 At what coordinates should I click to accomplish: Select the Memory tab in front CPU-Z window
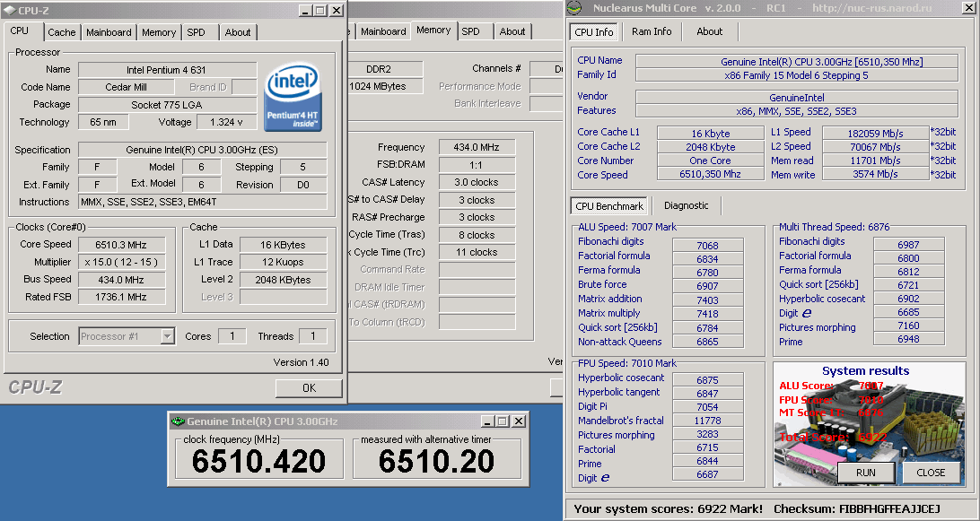pos(159,32)
